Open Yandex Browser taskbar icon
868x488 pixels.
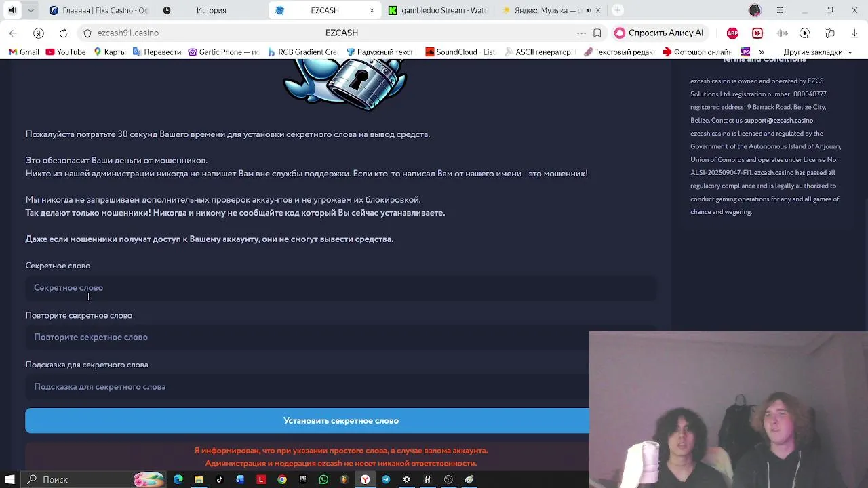coord(365,479)
